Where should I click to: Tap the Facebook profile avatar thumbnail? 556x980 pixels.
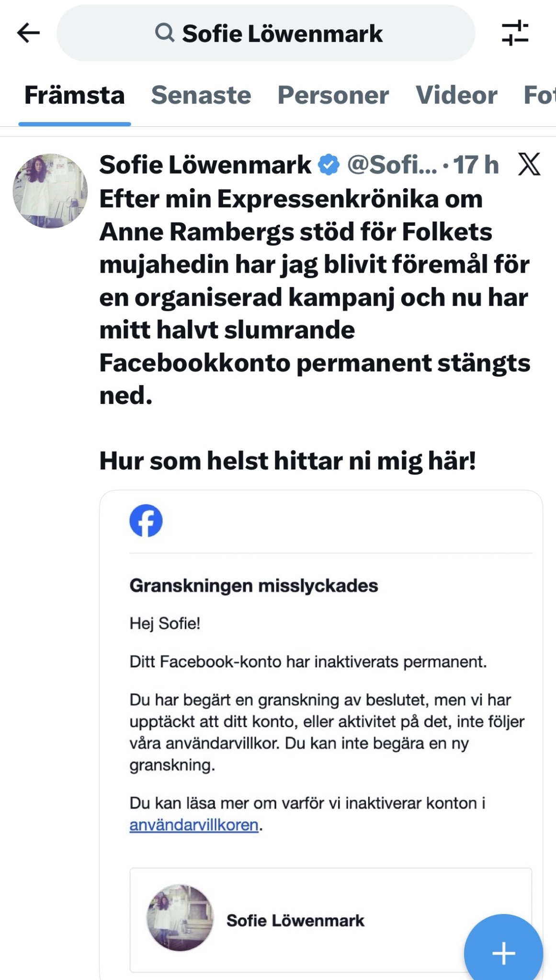pyautogui.click(x=180, y=917)
